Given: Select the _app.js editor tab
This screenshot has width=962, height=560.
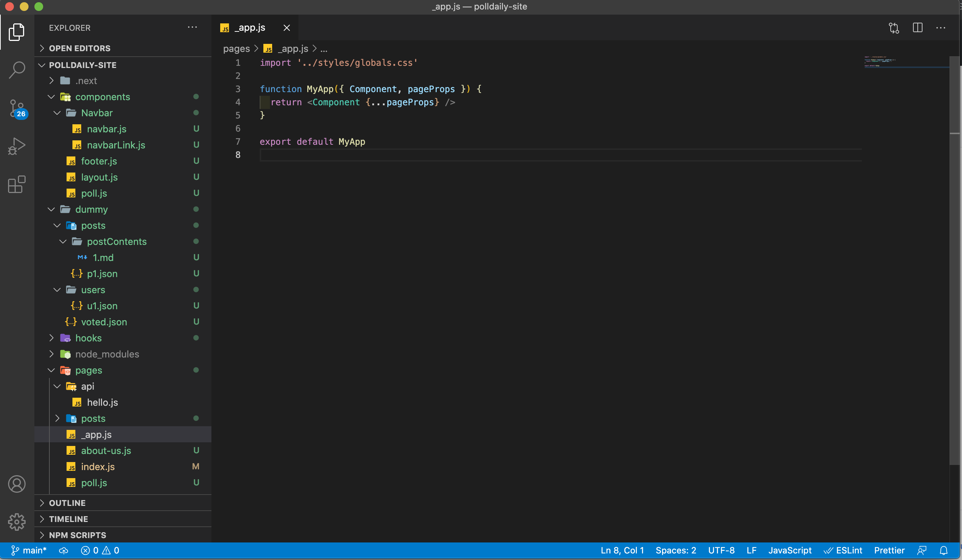Looking at the screenshot, I should pyautogui.click(x=250, y=27).
